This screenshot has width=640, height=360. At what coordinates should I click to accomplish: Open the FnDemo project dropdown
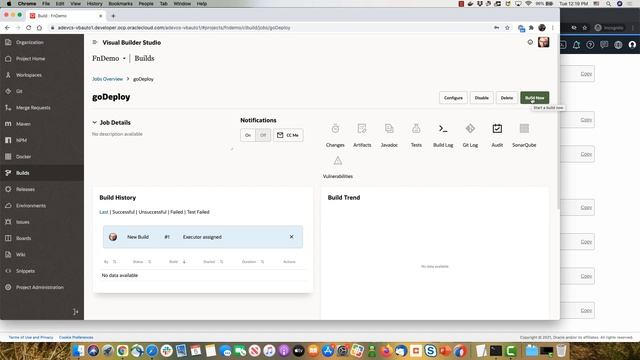click(x=124, y=58)
